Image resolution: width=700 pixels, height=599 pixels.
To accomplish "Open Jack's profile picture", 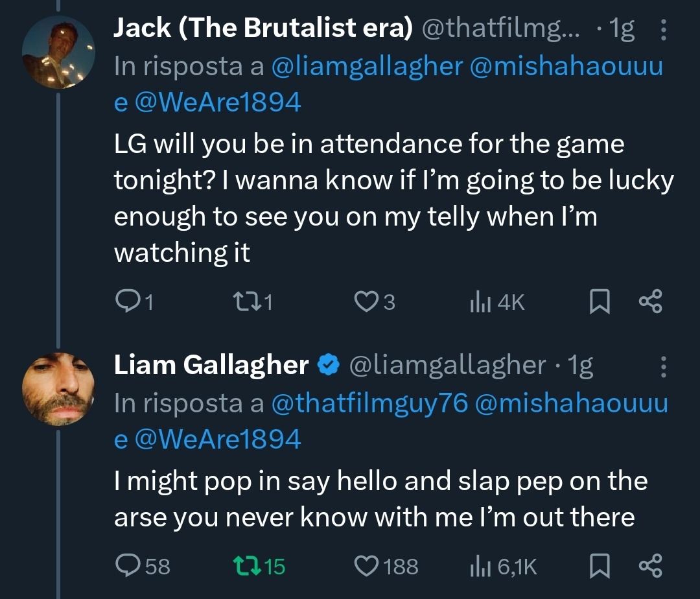I will click(58, 53).
